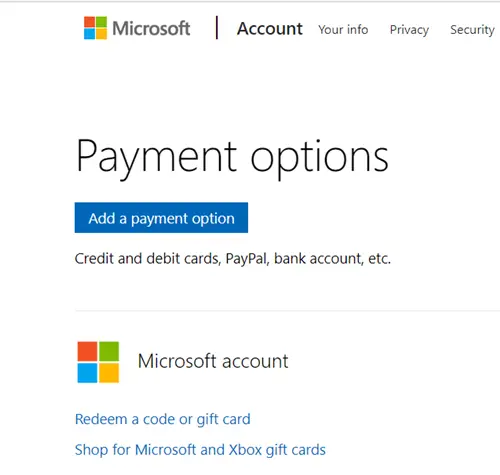Screen dimensions: 500x475
Task: Select the Microsoft account section heading
Action: click(x=213, y=361)
